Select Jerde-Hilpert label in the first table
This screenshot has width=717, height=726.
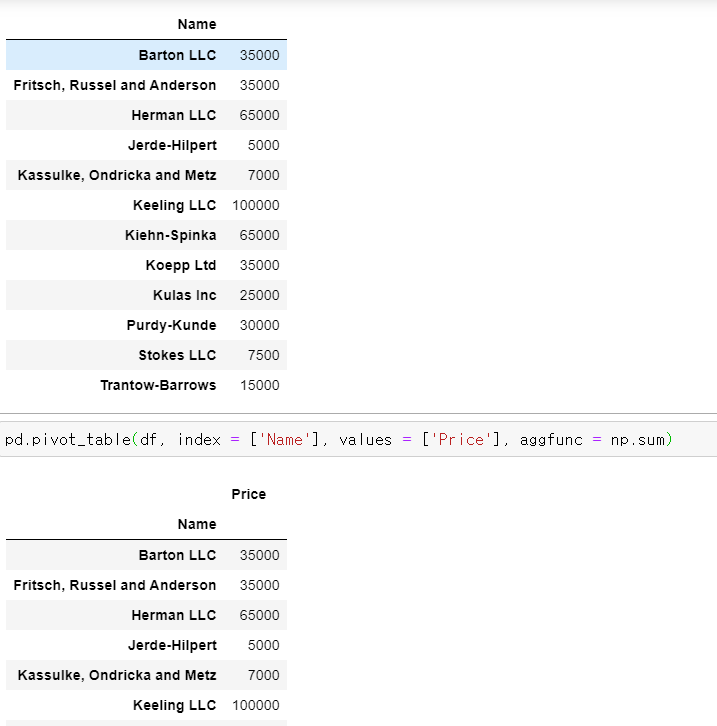pyautogui.click(x=172, y=145)
